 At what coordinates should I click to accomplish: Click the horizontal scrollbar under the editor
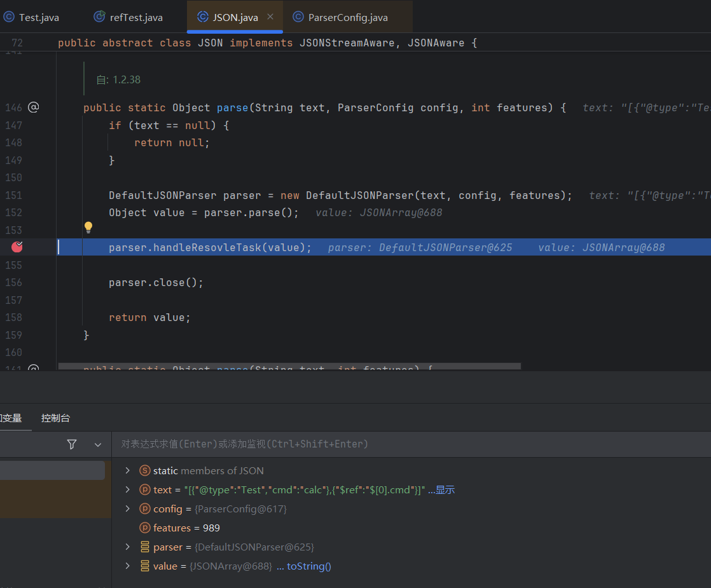[x=289, y=366]
